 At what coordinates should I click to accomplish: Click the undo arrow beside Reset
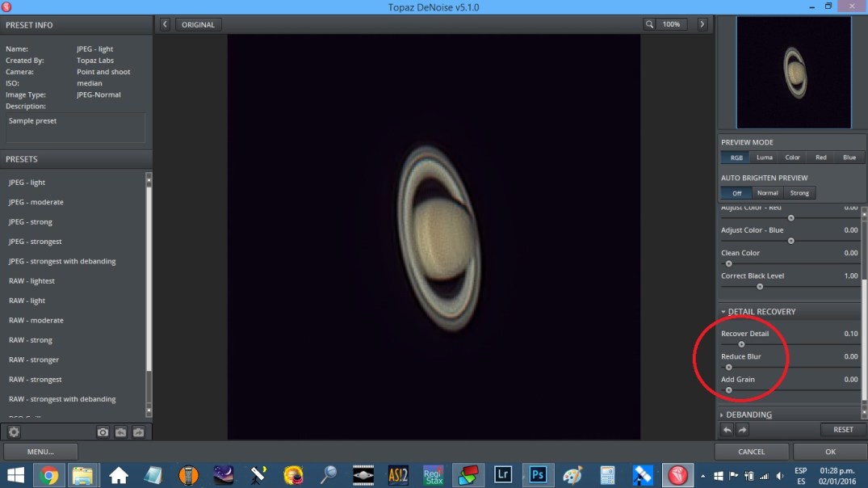727,430
